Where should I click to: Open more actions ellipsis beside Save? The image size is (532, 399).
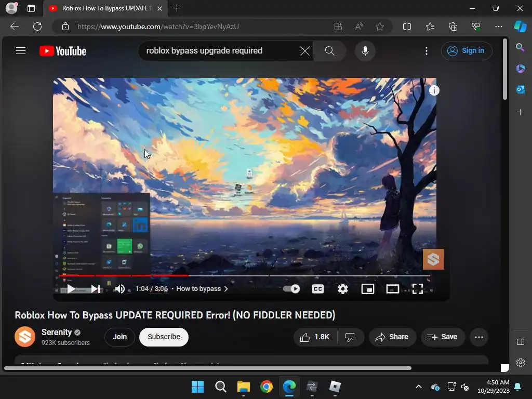point(478,337)
